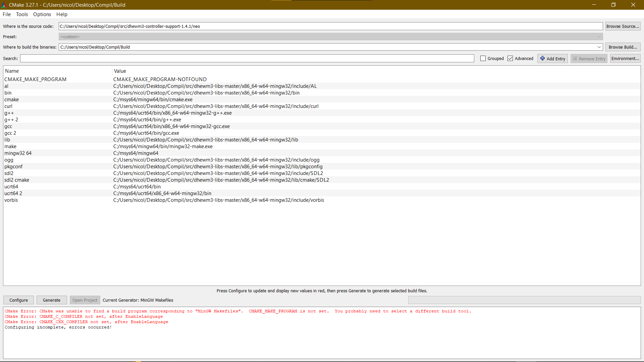The height and width of the screenshot is (362, 644).
Task: Click the Remove Entry cross icon
Action: pyautogui.click(x=575, y=59)
